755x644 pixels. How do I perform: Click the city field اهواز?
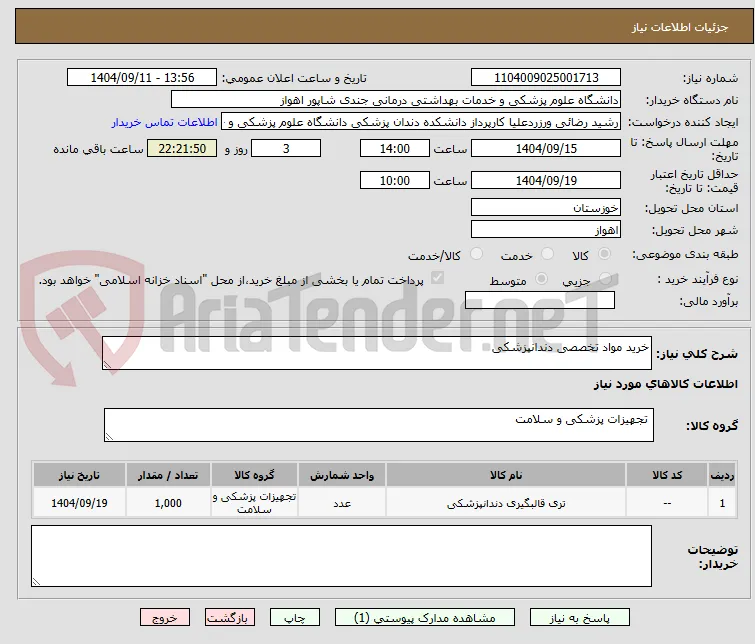click(546, 230)
